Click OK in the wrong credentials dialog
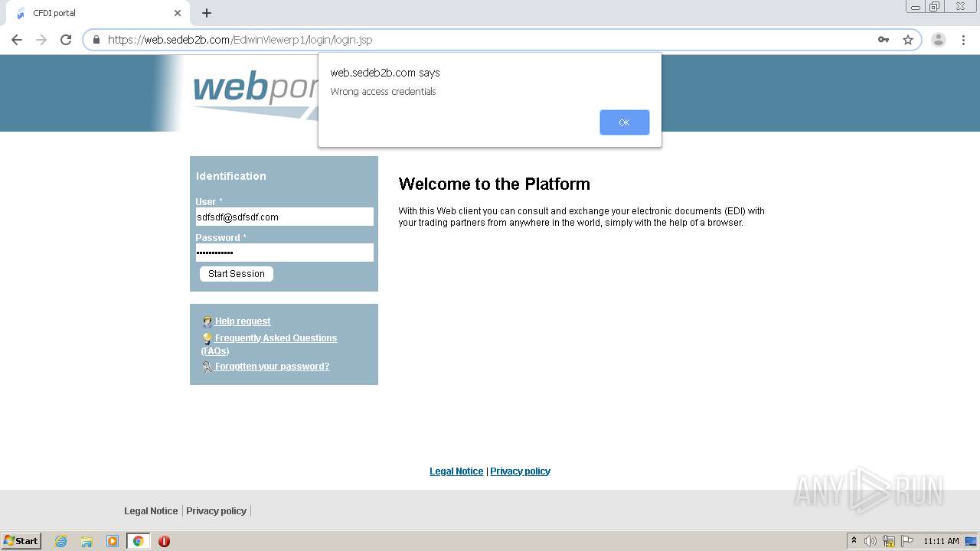 (x=624, y=122)
